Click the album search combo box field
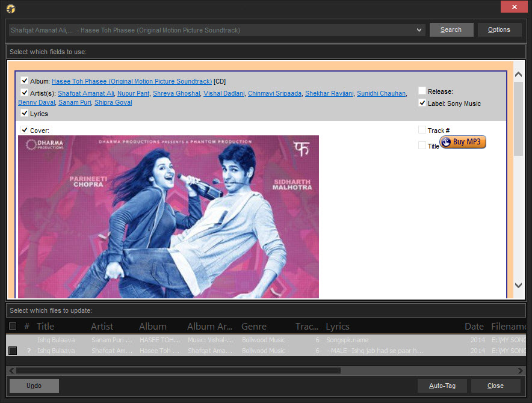The width and height of the screenshot is (532, 403). click(x=217, y=30)
